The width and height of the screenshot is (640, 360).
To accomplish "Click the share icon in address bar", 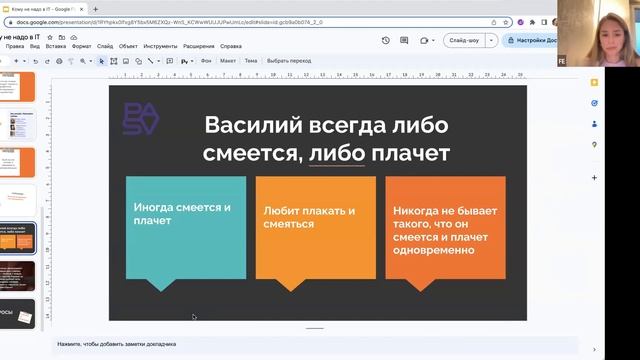I will [x=494, y=22].
